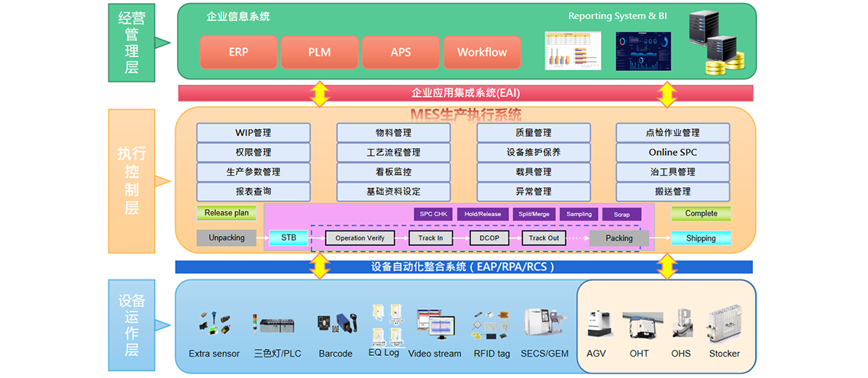Click the ERP module button
Viewport: 868px width, 378px height.
tap(238, 53)
